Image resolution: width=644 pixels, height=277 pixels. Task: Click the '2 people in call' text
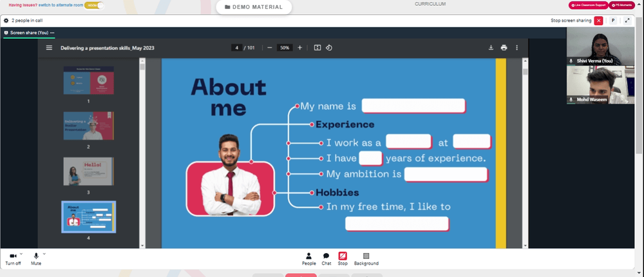[x=26, y=21]
